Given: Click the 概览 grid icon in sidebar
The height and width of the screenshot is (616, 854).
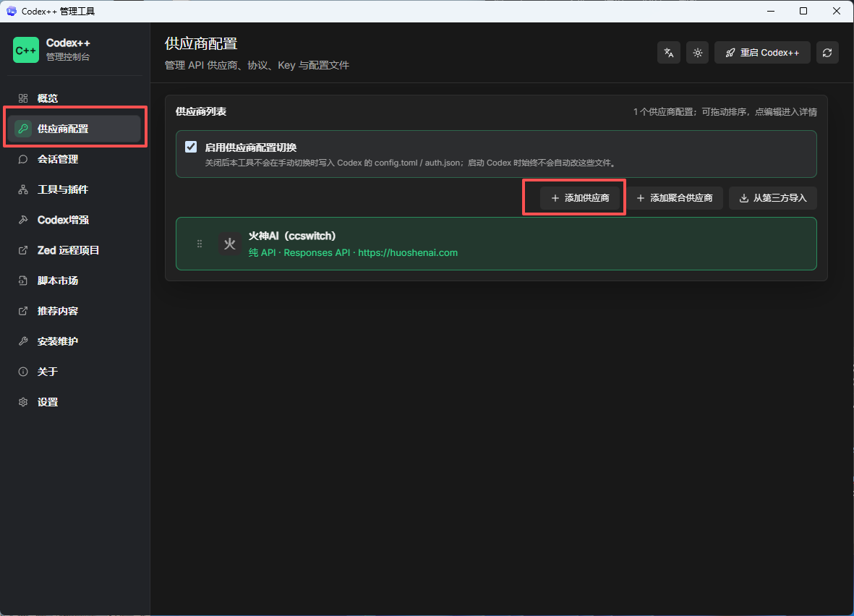Looking at the screenshot, I should [23, 98].
